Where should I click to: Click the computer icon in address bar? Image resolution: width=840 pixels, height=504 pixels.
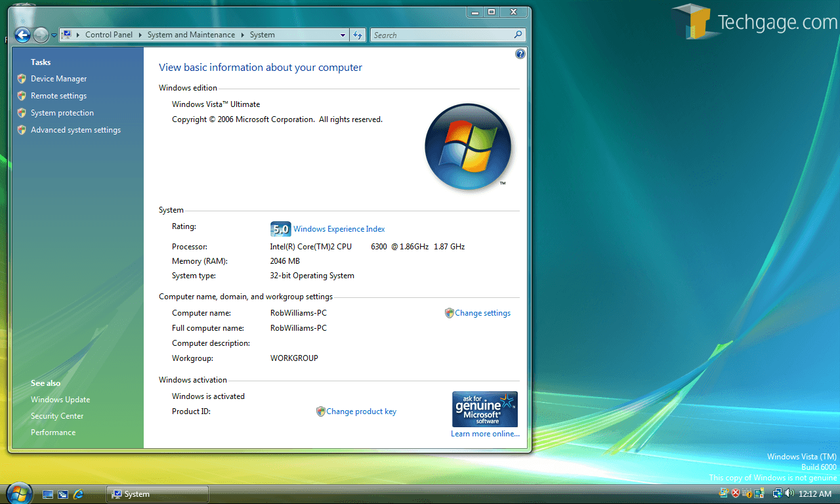(x=66, y=35)
